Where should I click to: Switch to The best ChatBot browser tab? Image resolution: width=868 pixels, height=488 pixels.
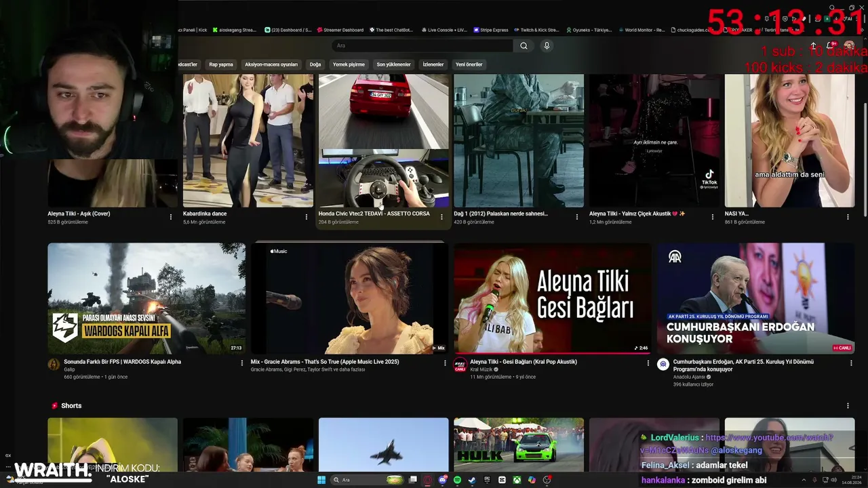391,30
